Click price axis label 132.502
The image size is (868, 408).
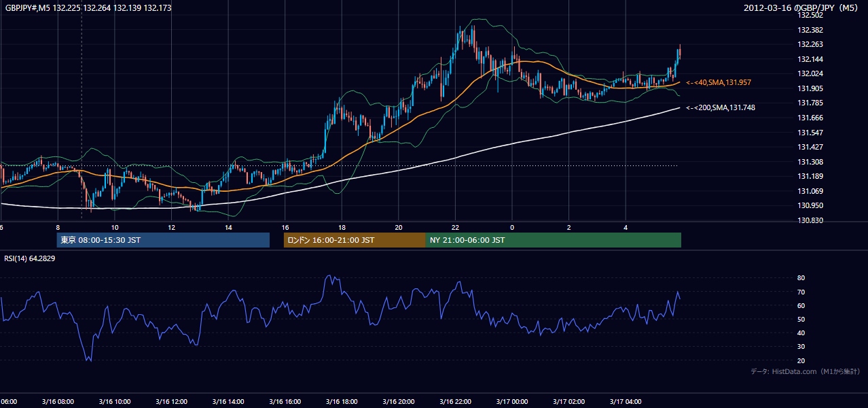[810, 15]
